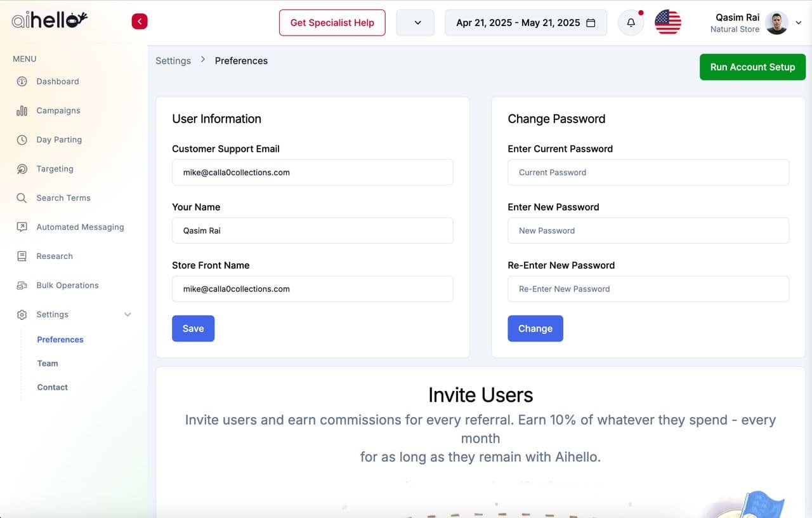This screenshot has height=518, width=812.
Task: Collapse sidebar with red arrow button
Action: click(140, 22)
